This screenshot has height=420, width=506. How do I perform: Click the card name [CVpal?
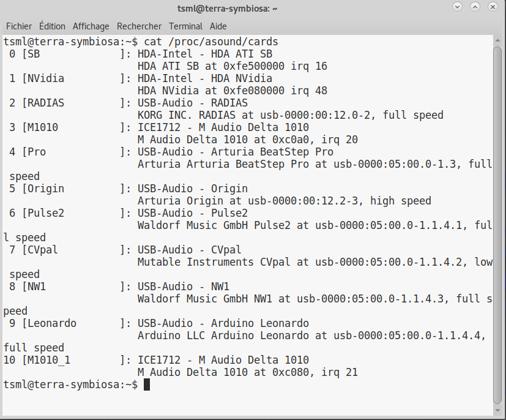coord(40,250)
